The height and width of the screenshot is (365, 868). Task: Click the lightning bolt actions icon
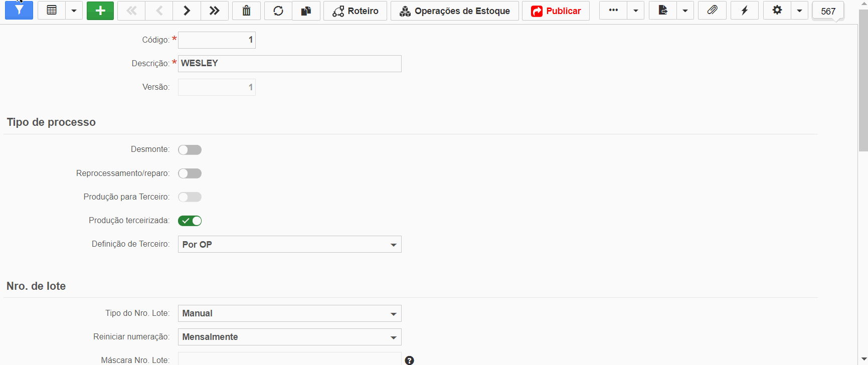(x=745, y=11)
